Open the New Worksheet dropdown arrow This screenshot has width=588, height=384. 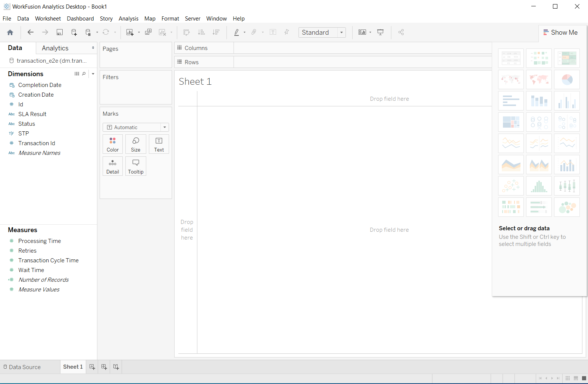(139, 32)
